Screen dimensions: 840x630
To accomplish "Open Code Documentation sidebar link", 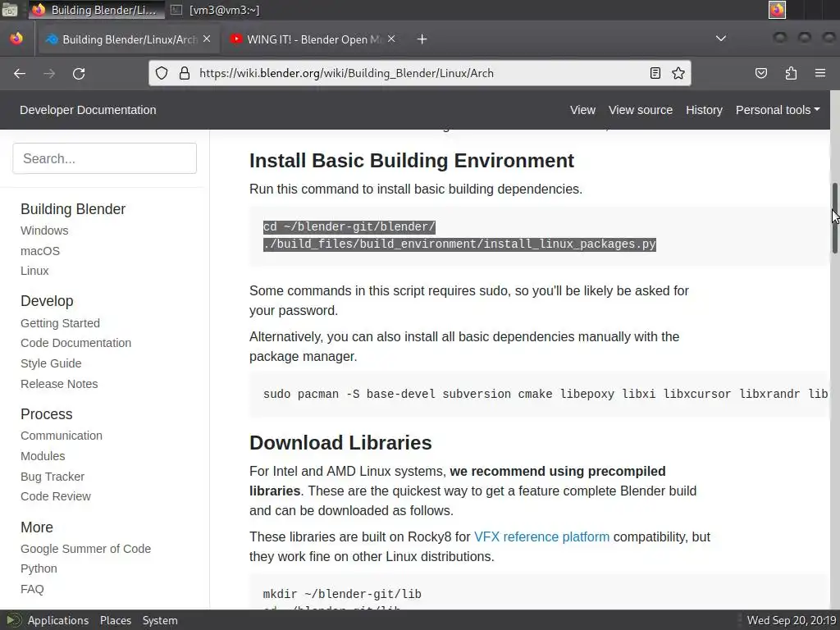I will [x=75, y=343].
